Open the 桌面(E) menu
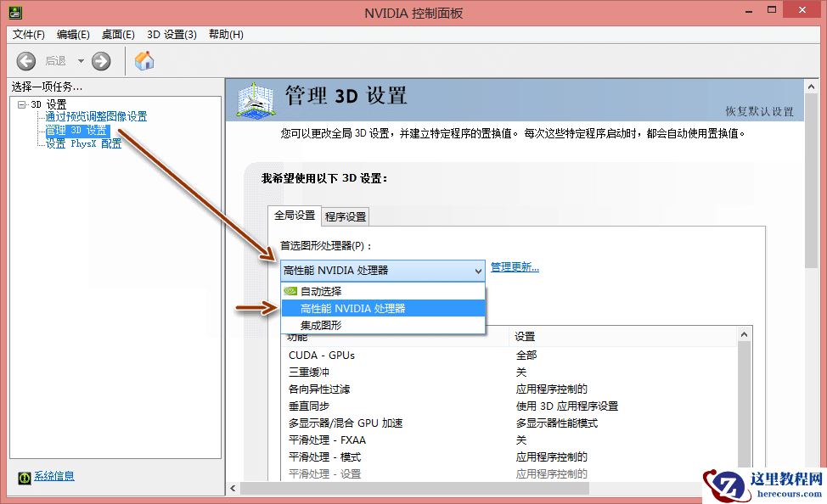Viewport: 827px width, 504px height. (x=118, y=34)
